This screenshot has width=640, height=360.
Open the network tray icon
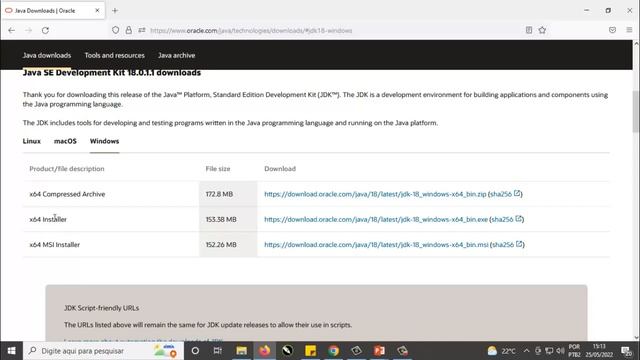pos(549,351)
